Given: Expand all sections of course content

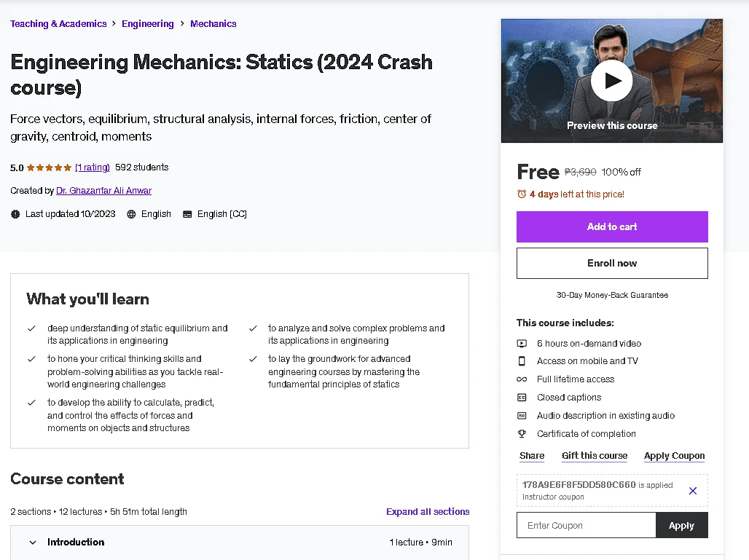Looking at the screenshot, I should pyautogui.click(x=428, y=511).
